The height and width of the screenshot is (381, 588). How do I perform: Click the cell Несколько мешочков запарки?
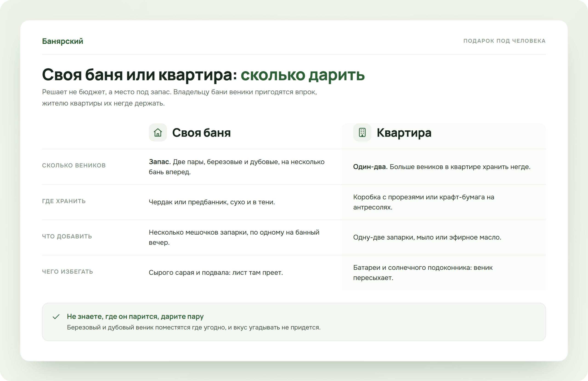(x=234, y=237)
